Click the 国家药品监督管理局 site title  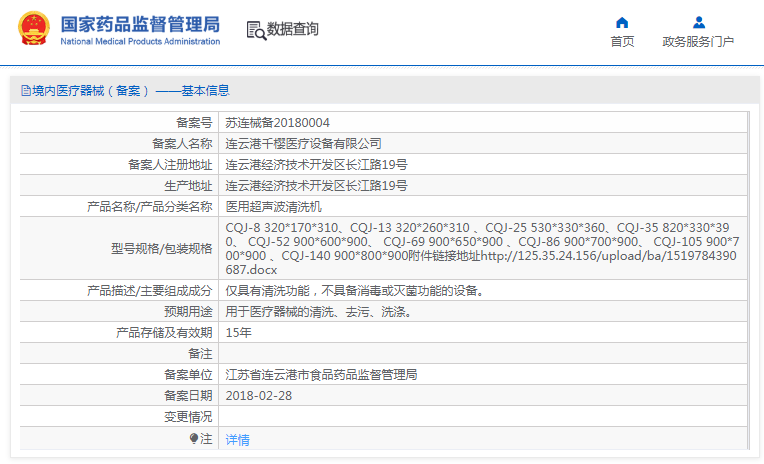click(x=140, y=24)
